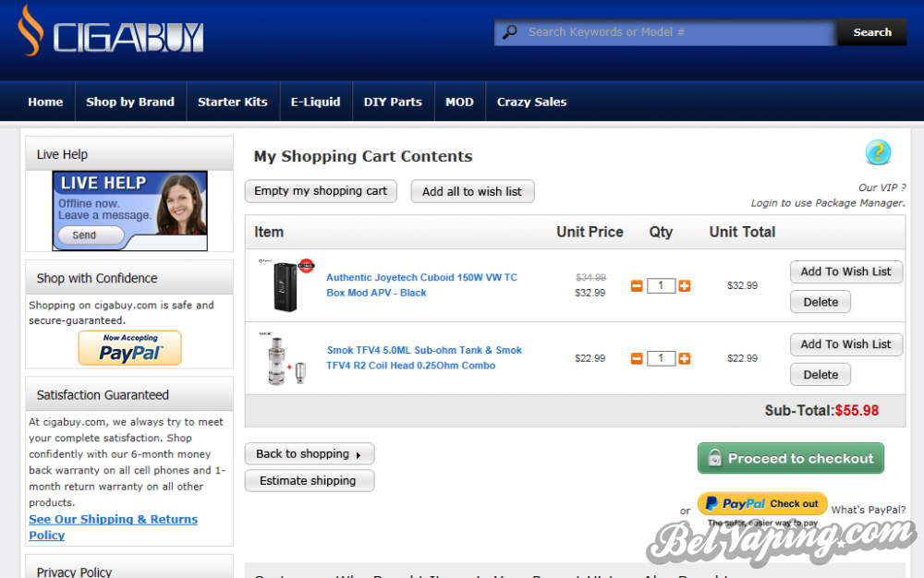Screen dimensions: 924x578
Task: Click the crossed-out $34.99 price
Action: click(x=590, y=277)
